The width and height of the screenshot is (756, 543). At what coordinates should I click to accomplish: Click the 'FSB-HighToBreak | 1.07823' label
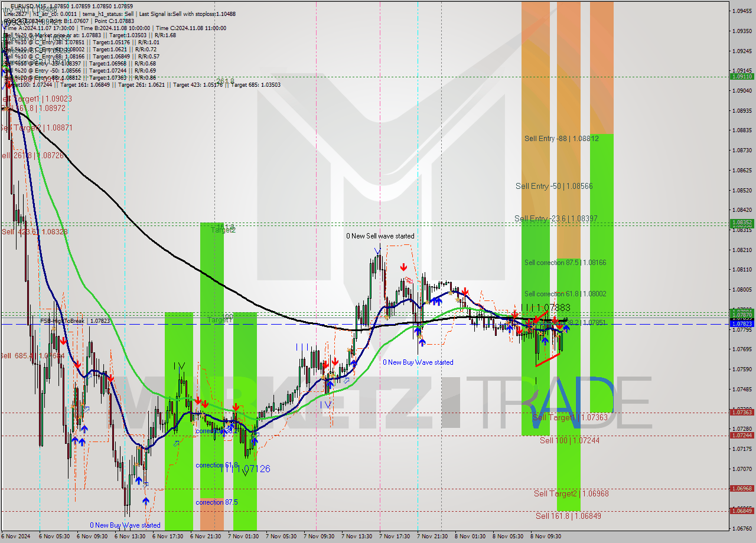[75, 321]
